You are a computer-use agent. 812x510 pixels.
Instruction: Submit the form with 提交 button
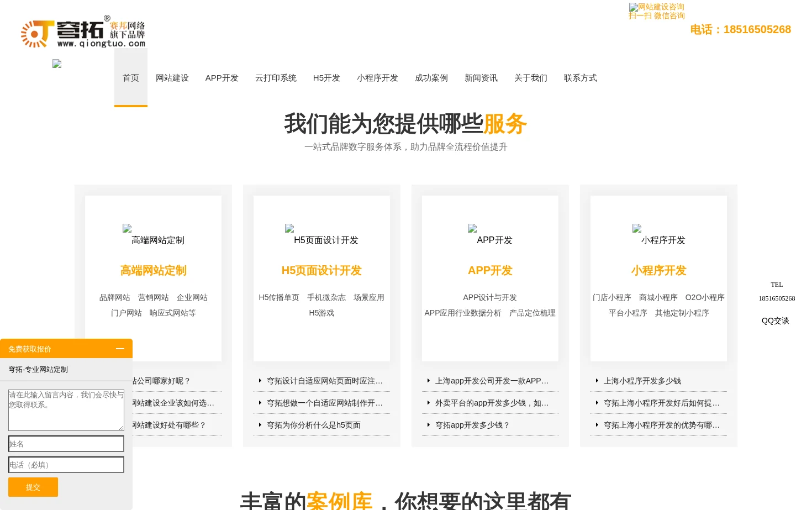(33, 487)
